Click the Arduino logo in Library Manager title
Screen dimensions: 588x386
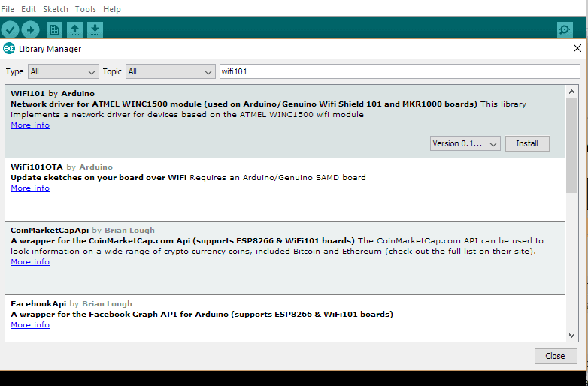[9, 49]
